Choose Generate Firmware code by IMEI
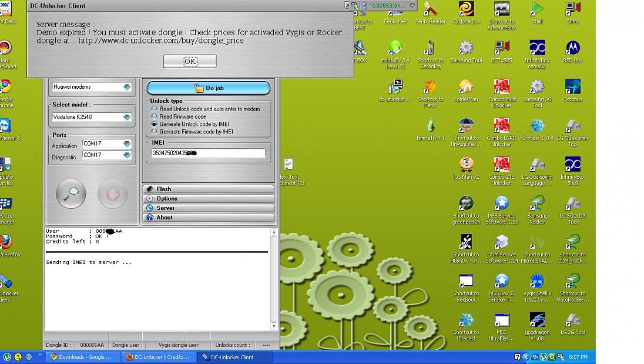The height and width of the screenshot is (364, 644). point(155,132)
